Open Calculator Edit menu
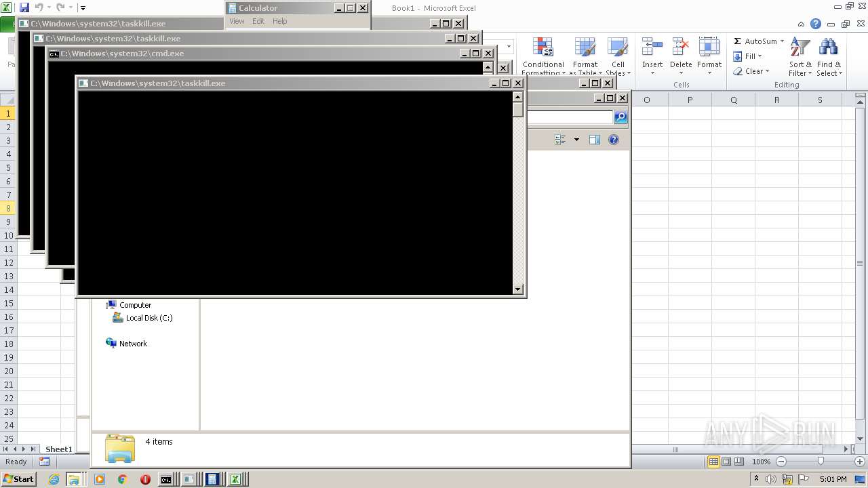 pyautogui.click(x=258, y=21)
